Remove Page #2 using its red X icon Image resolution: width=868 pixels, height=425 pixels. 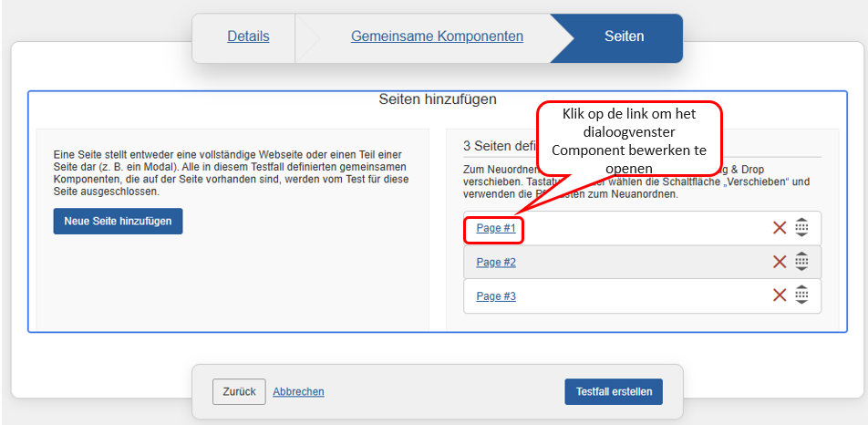[780, 262]
